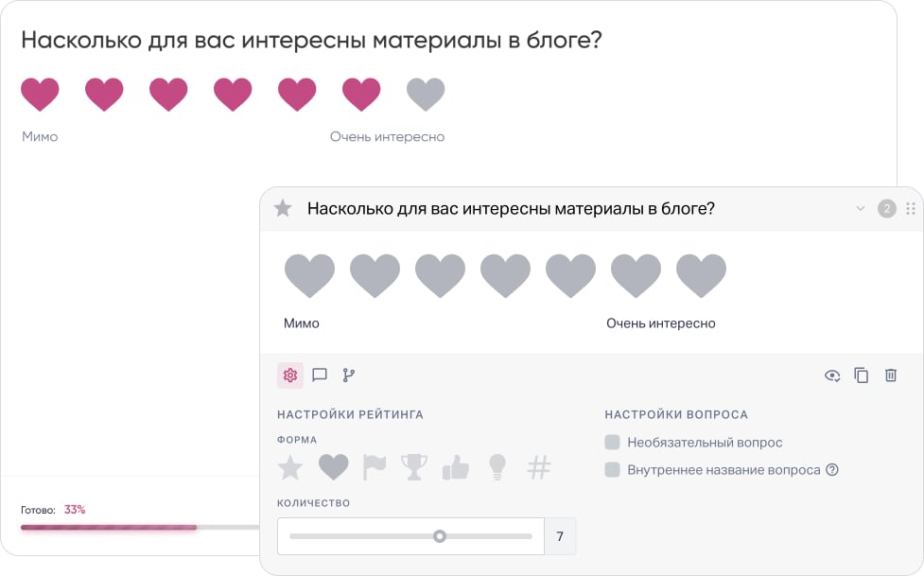The width and height of the screenshot is (924, 576).
Task: Collapse the question card chevron
Action: [x=861, y=209]
